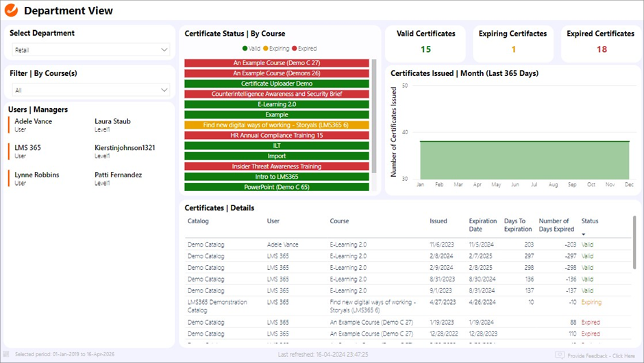644x363 pixels.
Task: Click the red Expired legend dot
Action: coord(295,49)
